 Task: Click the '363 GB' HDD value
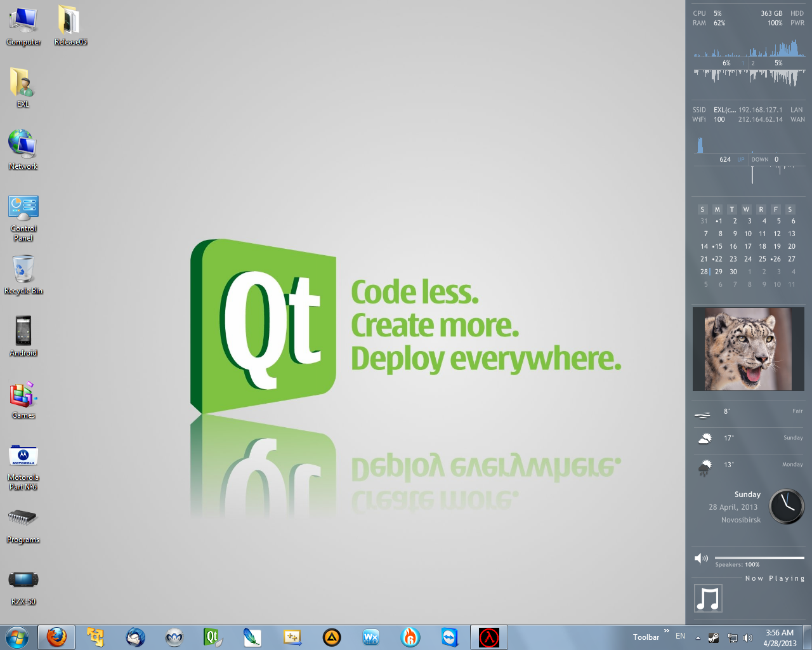[771, 13]
